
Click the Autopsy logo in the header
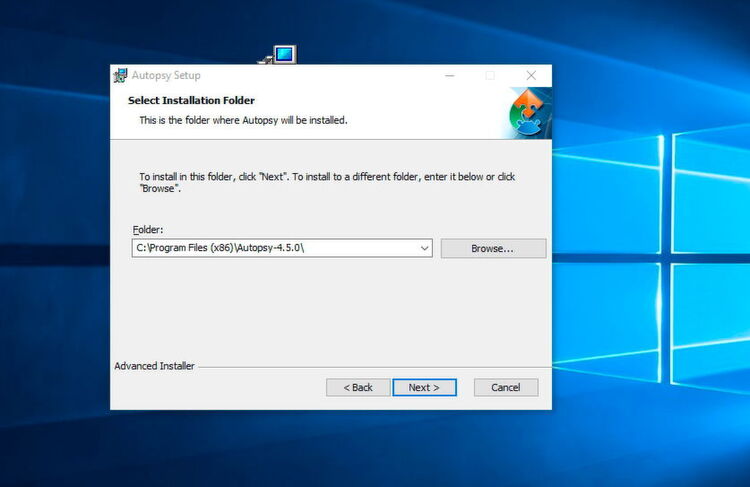(x=528, y=113)
